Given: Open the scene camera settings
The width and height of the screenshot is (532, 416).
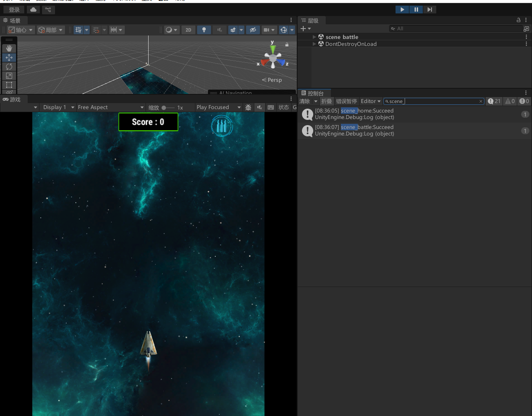Looking at the screenshot, I should click(x=269, y=30).
